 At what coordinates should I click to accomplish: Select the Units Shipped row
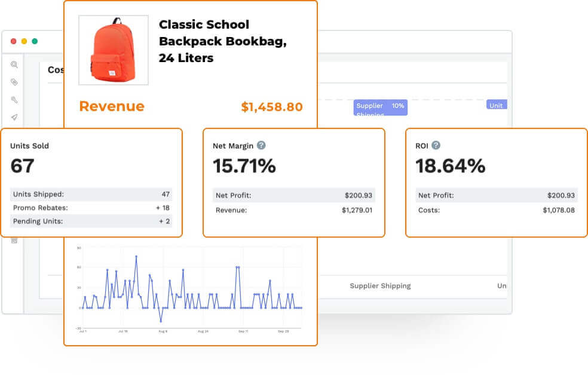[91, 194]
